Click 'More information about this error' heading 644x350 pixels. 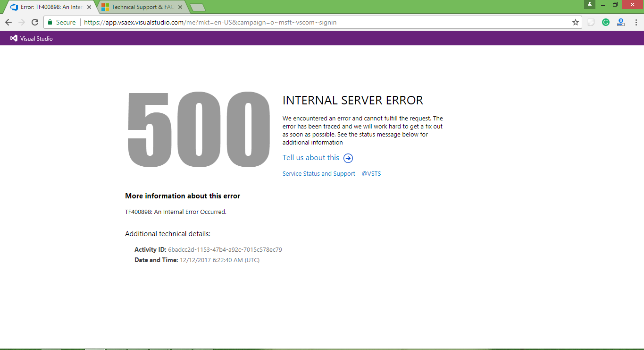[x=183, y=196]
